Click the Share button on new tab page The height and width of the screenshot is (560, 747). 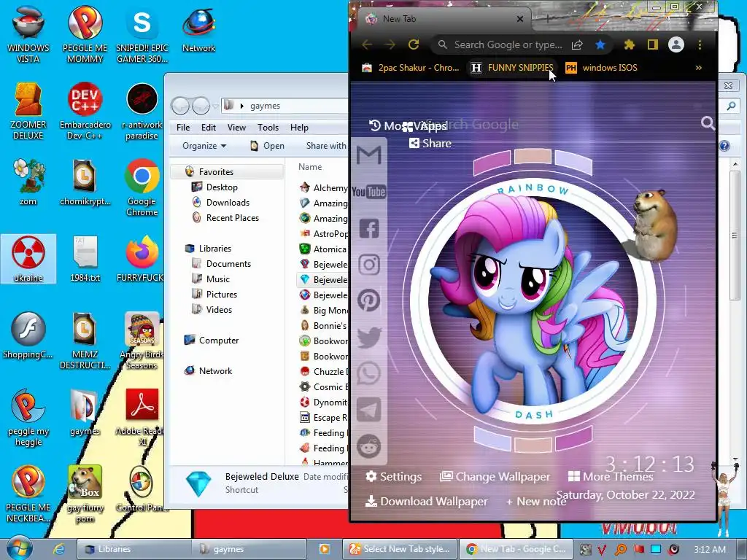click(430, 144)
